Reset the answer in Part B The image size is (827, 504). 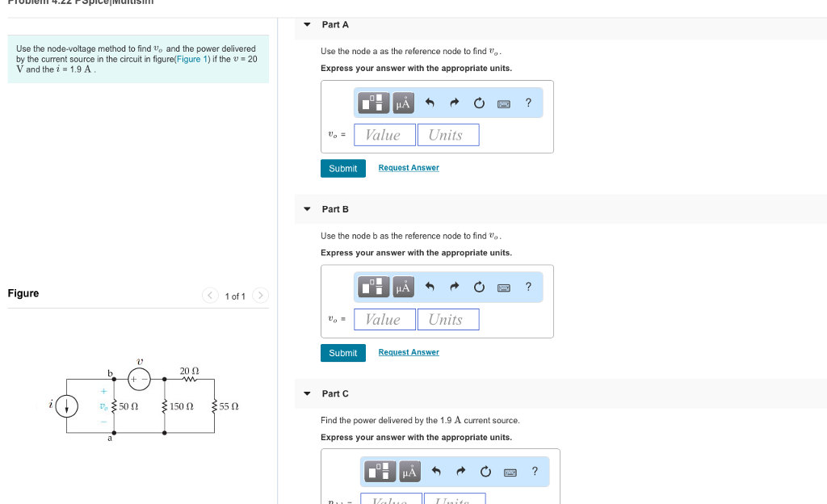478,287
